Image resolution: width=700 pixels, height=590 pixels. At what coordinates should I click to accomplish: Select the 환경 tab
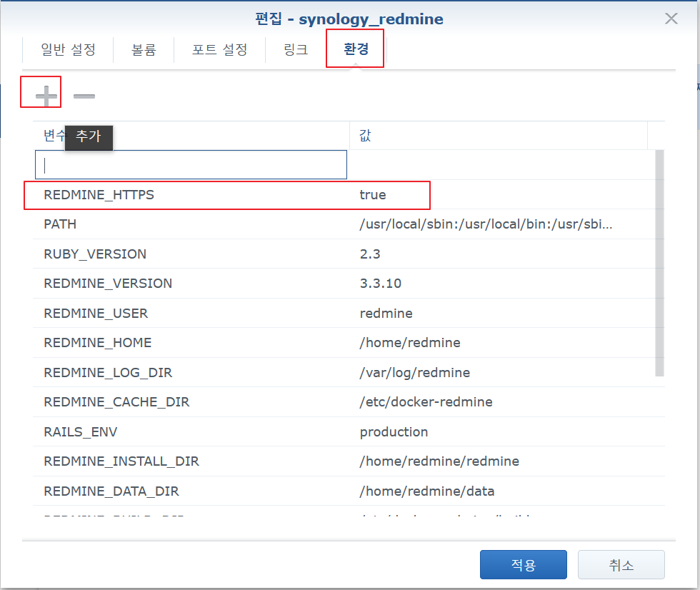pos(356,49)
